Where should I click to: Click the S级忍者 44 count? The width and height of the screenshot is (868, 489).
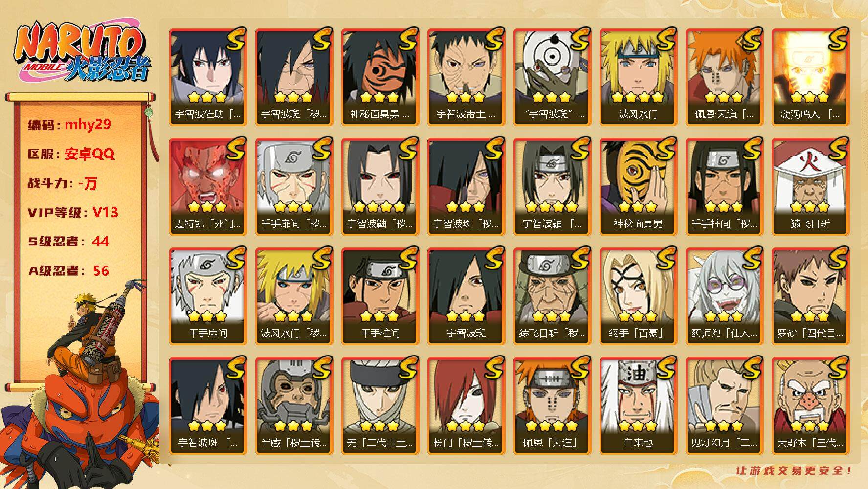click(68, 242)
